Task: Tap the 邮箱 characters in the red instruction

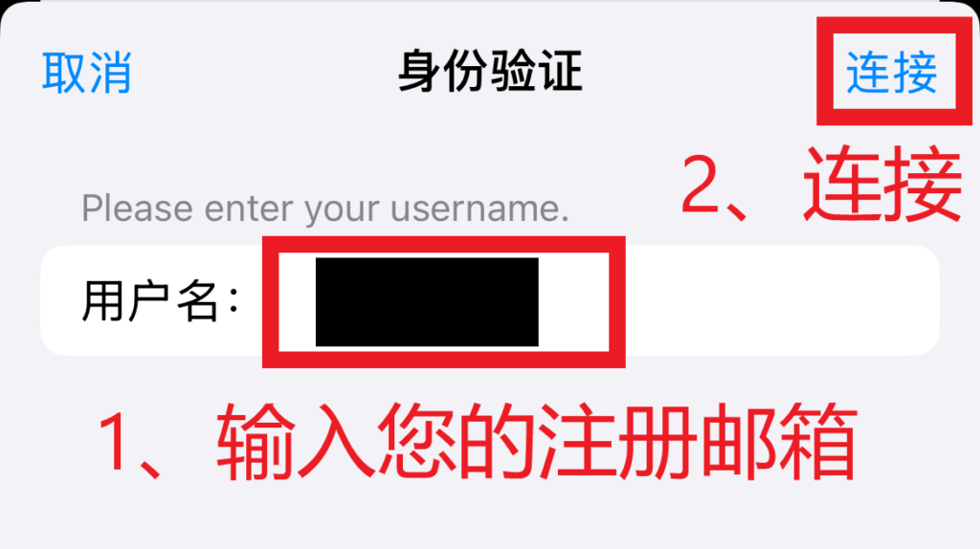Action: (x=778, y=442)
